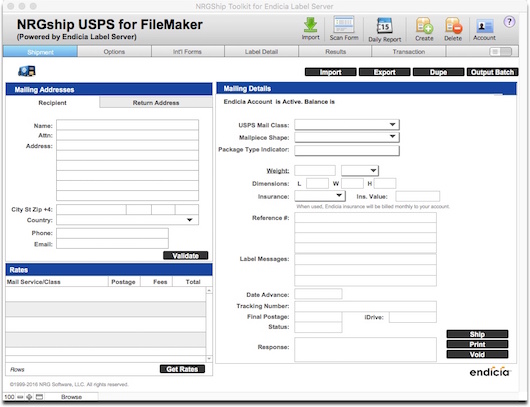This screenshot has height=407, width=530.
Task: Click the first Address line field
Action: pos(127,146)
